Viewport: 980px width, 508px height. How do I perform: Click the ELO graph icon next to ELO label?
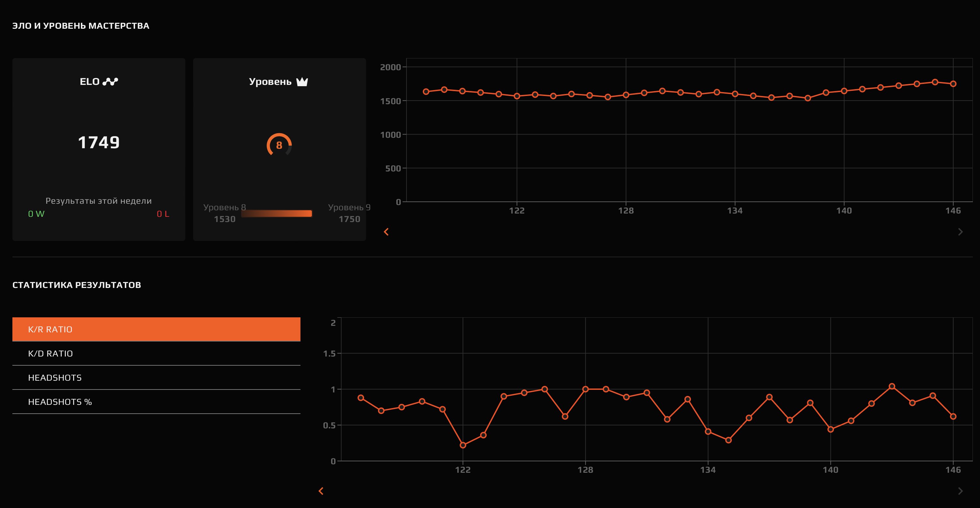pos(110,82)
